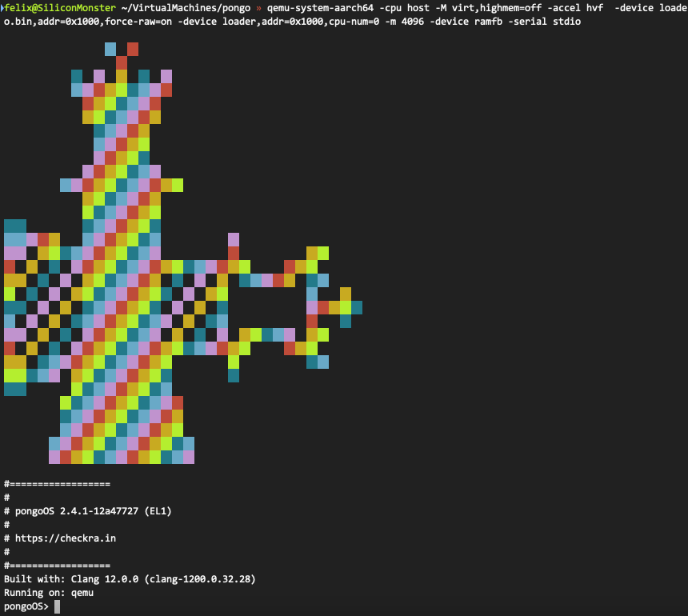This screenshot has height=616, width=688.
Task: Click the 'pongoOS 2.4.1-12a47727 (EL1)' version text
Action: 93,511
